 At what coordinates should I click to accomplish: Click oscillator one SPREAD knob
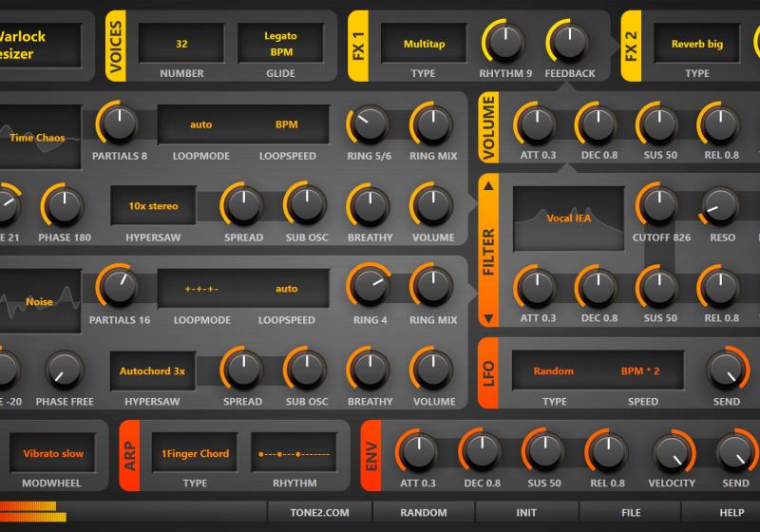243,204
